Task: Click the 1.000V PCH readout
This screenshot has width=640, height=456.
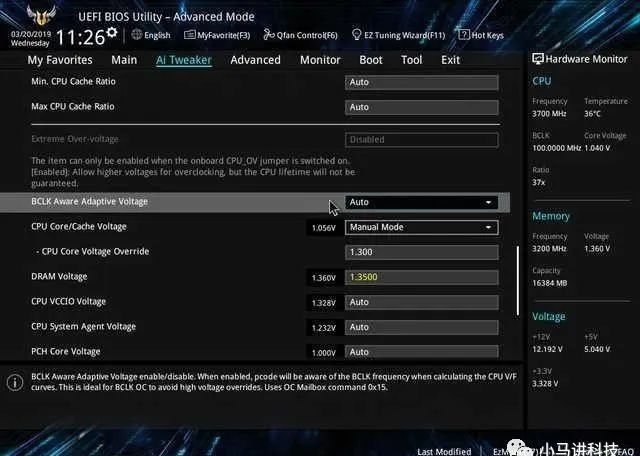Action: (324, 353)
